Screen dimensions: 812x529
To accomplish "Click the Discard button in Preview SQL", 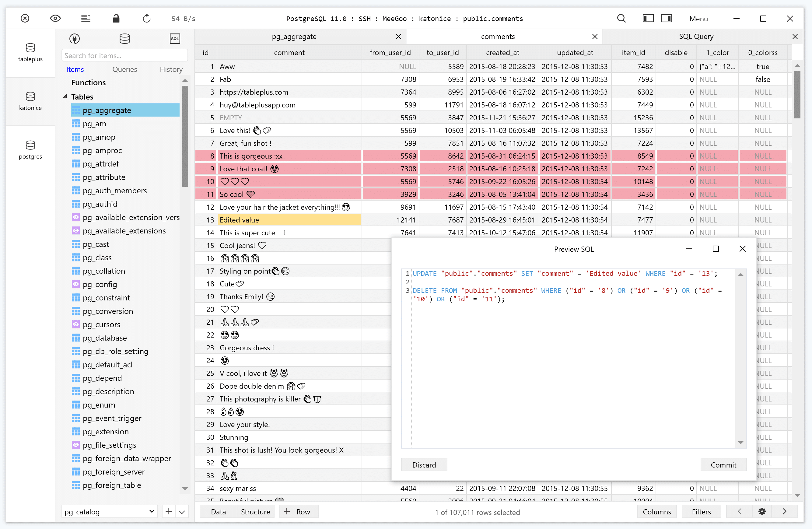I will (424, 464).
